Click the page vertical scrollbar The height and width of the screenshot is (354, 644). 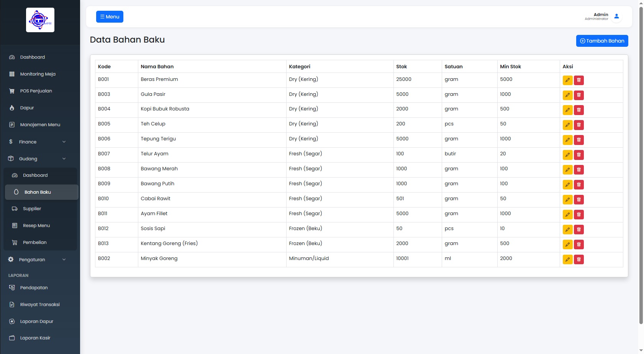pos(641,165)
